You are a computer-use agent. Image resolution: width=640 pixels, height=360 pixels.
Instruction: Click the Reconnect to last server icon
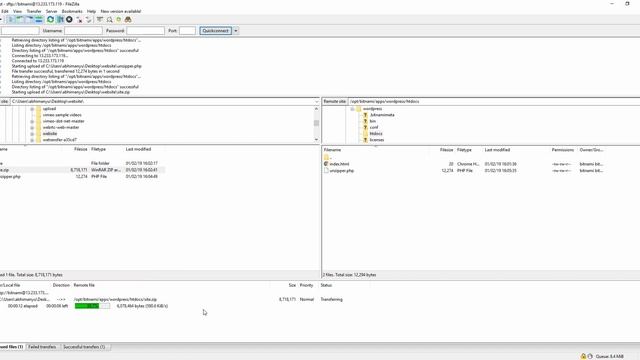pos(89,20)
